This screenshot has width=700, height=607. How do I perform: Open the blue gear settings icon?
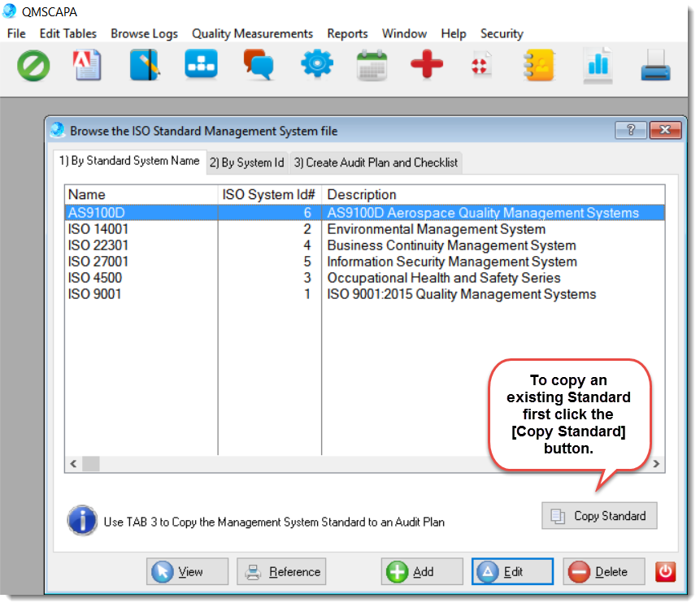coord(316,65)
